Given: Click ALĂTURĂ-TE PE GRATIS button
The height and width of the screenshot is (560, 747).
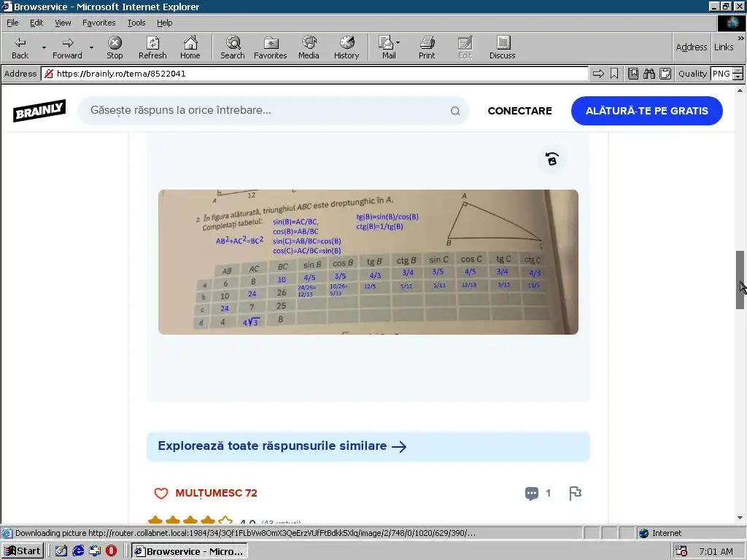Looking at the screenshot, I should coord(646,111).
